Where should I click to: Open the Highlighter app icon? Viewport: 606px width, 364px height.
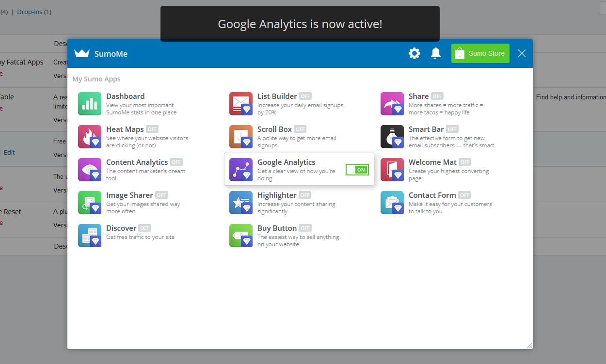click(x=241, y=203)
